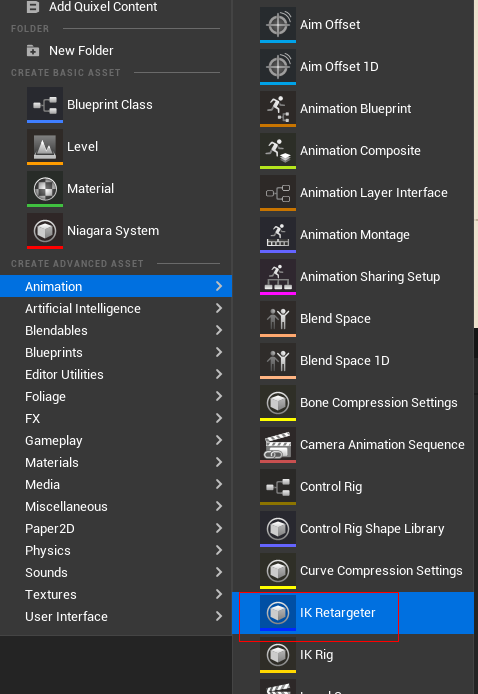The height and width of the screenshot is (694, 478).
Task: Click the Add Quixel Content icon
Action: (33, 7)
